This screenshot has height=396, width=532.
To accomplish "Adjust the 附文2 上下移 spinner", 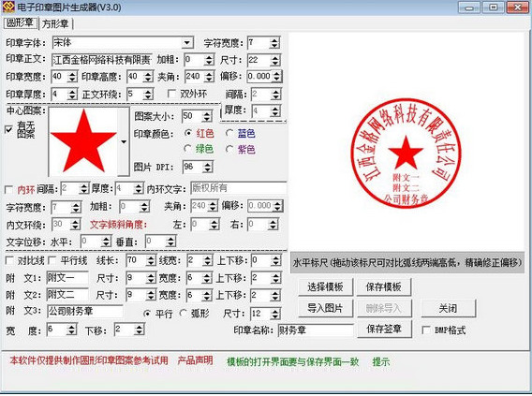I will pyautogui.click(x=266, y=295).
